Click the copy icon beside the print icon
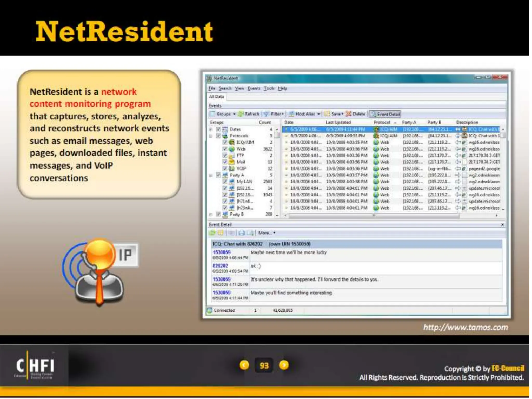 pyautogui.click(x=250, y=233)
